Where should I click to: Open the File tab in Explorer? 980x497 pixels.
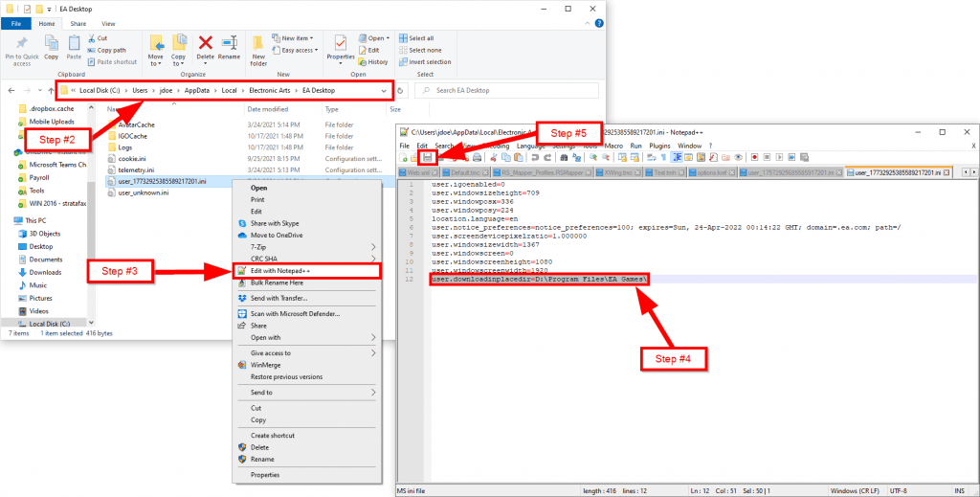click(x=16, y=24)
